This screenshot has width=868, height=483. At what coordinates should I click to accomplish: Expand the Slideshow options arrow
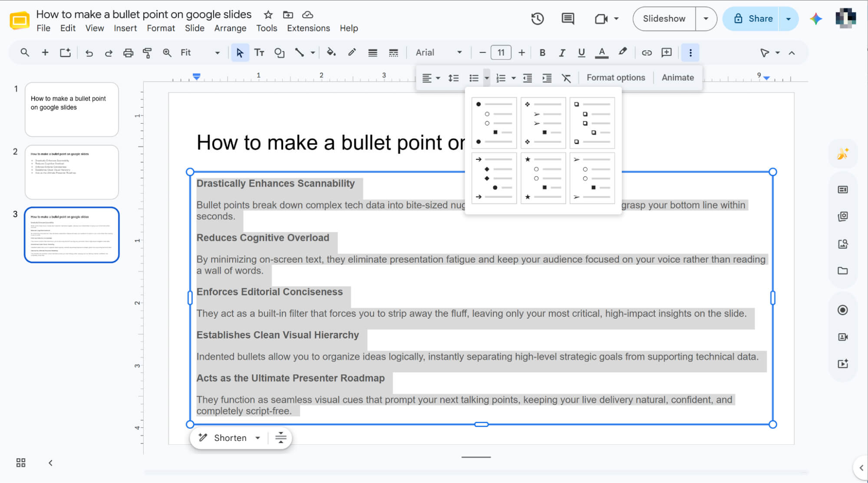pyautogui.click(x=706, y=19)
